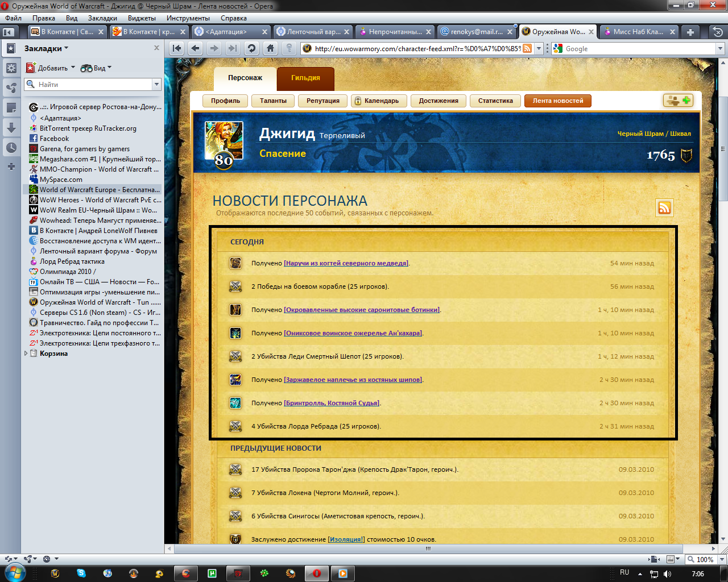The width and height of the screenshot is (728, 582).
Task: Go back with the Back arrow
Action: pyautogui.click(x=196, y=48)
